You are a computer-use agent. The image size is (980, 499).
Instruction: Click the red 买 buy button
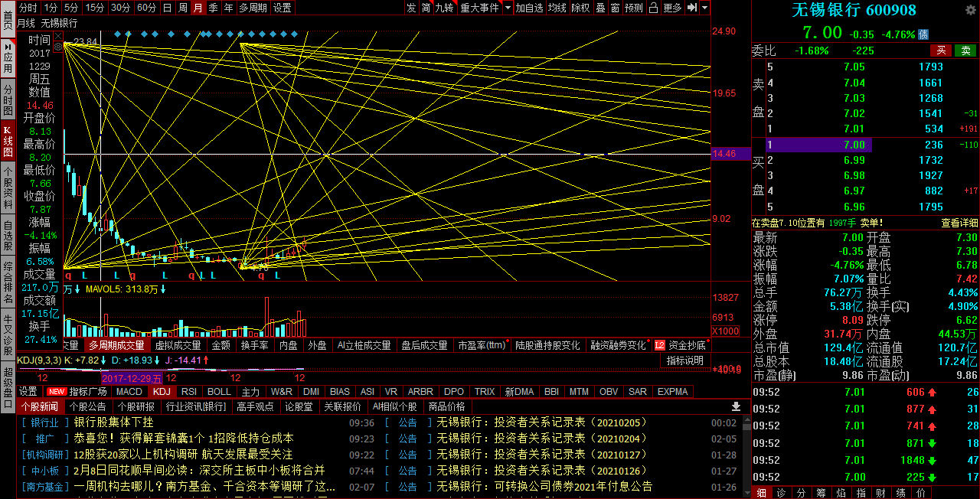pyautogui.click(x=941, y=51)
